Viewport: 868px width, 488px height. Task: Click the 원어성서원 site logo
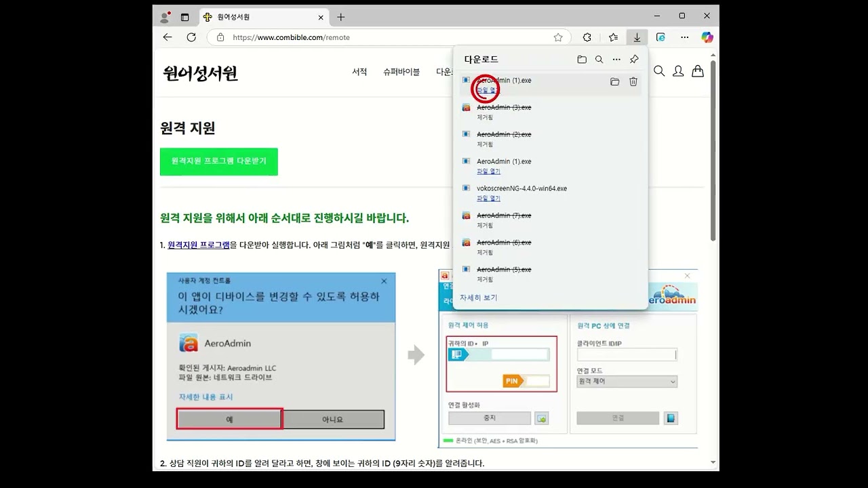[200, 73]
